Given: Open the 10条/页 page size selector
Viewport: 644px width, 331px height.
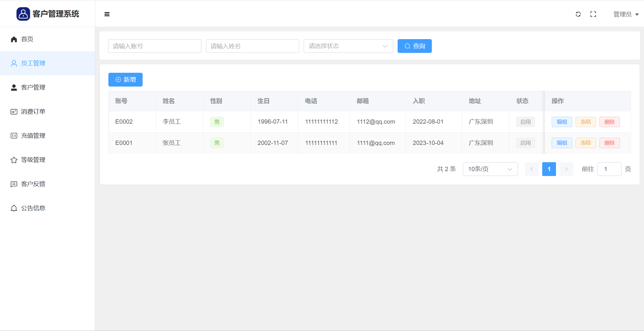Looking at the screenshot, I should click(490, 169).
